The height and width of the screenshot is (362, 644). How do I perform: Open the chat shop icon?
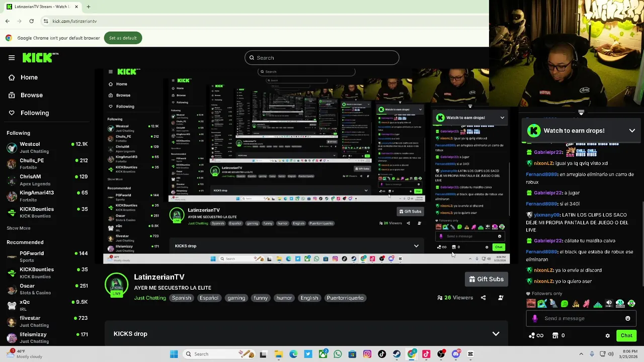pyautogui.click(x=555, y=335)
